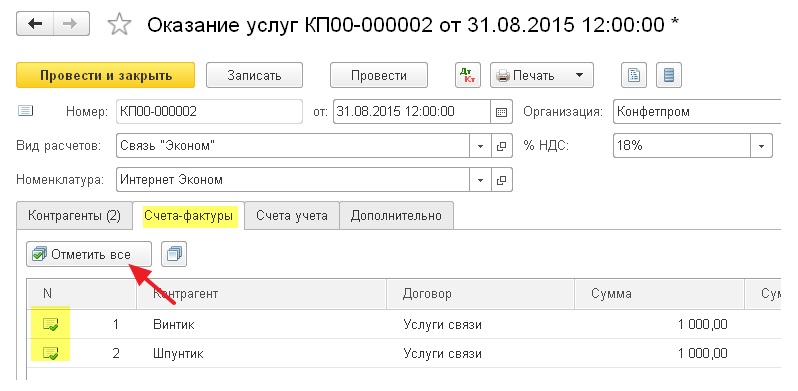This screenshot has width=798, height=391.
Task: Click the Организация field Конфетпром
Action: (x=697, y=112)
